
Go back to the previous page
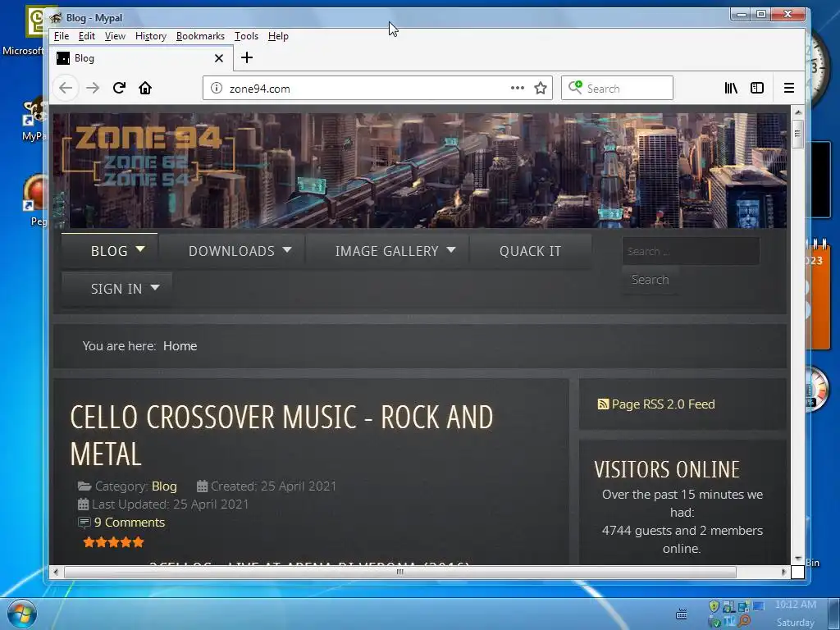point(66,88)
